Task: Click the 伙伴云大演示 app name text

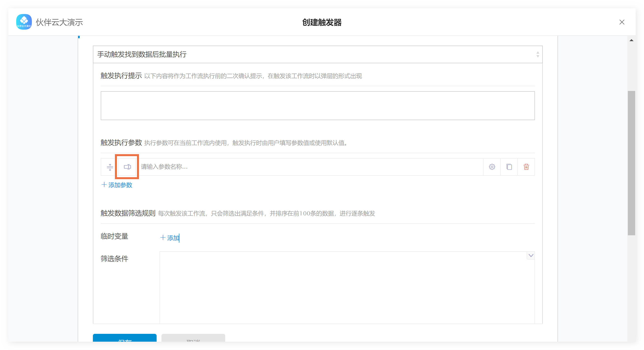Action: (x=59, y=23)
